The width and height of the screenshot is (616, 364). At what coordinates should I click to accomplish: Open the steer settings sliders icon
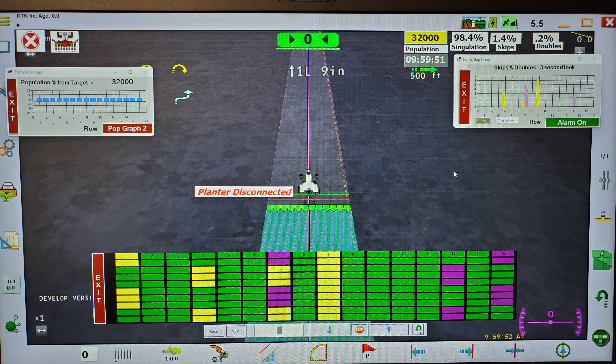click(604, 180)
